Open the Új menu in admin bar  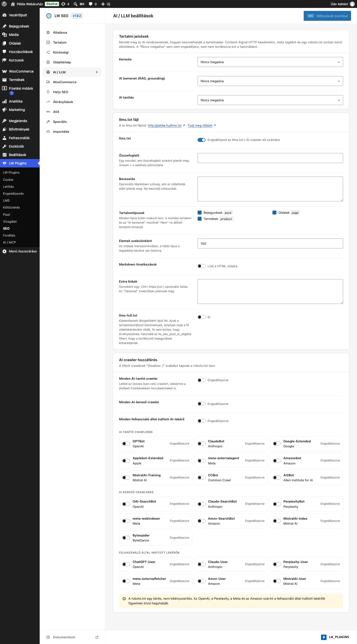click(106, 4)
